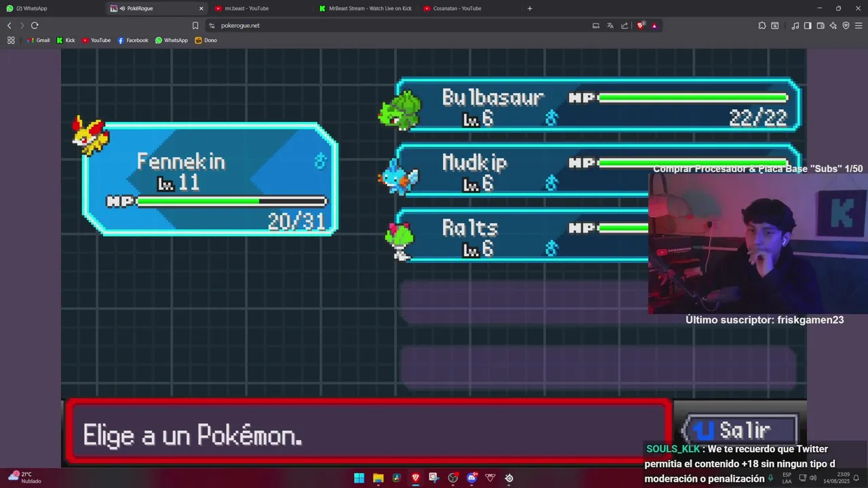Viewport: 868px width, 488px height.
Task: Open the Facebook bookmark
Action: click(133, 40)
